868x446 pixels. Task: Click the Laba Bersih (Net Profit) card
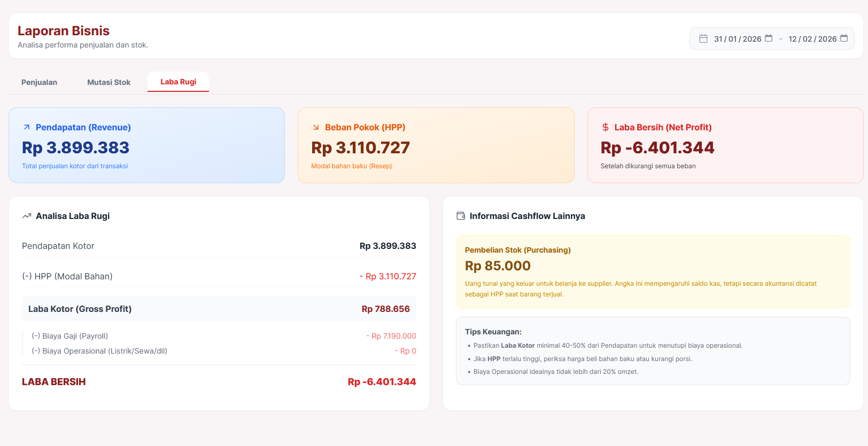[x=725, y=145]
